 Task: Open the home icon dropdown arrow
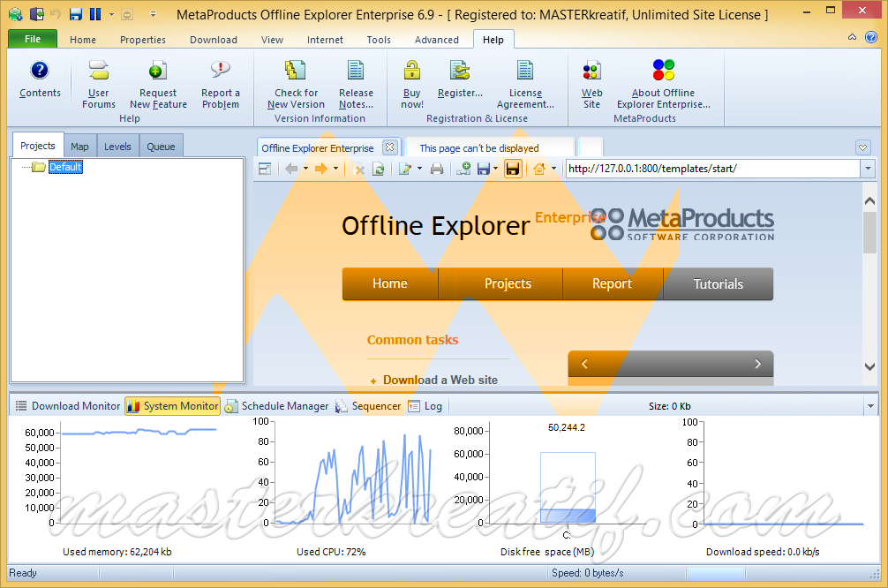point(553,169)
